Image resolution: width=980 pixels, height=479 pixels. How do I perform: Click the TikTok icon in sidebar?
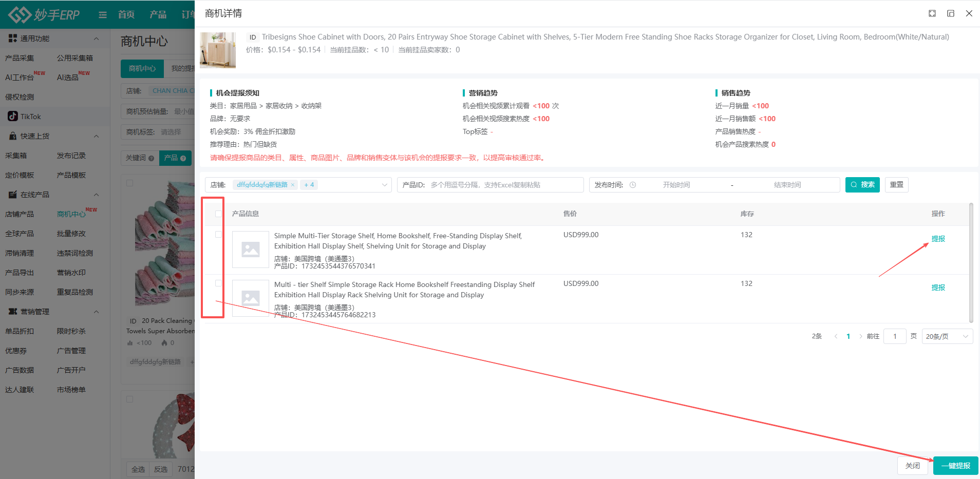click(x=13, y=117)
